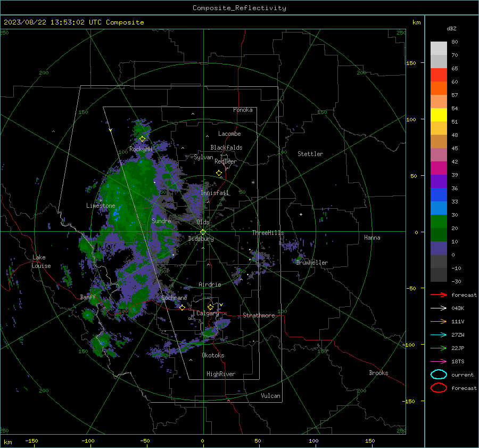Select the orange 111V arrow icon
The width and height of the screenshot is (479, 448).
click(439, 321)
